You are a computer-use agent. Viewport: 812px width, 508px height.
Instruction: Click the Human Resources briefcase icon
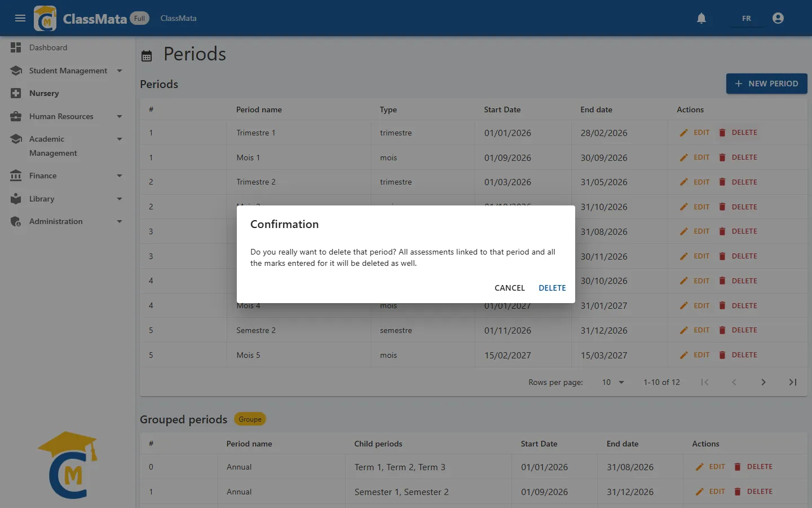pos(16,116)
